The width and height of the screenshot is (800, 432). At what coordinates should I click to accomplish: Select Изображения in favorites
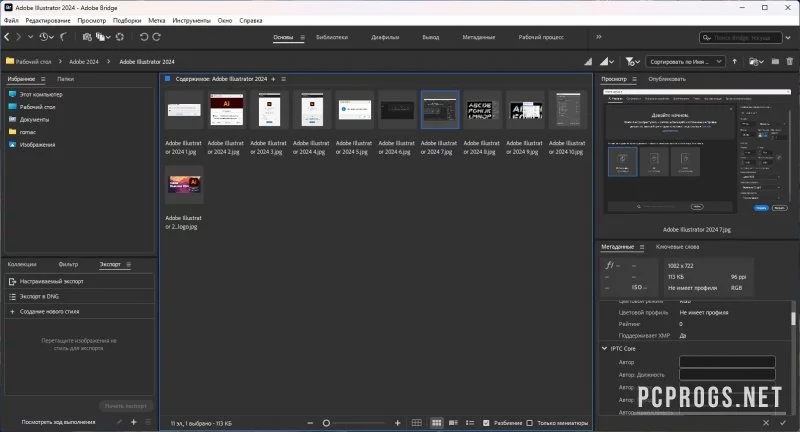click(x=37, y=144)
